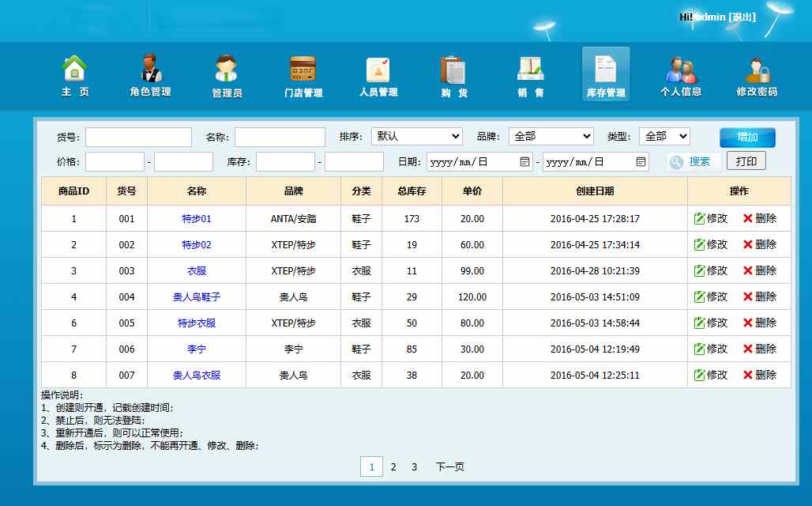Click the blue add (增加) button

[x=747, y=138]
